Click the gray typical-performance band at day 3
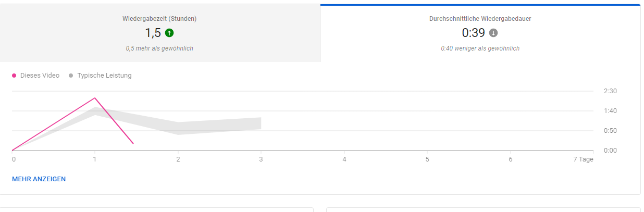The height and width of the screenshot is (212, 644). coord(261,123)
